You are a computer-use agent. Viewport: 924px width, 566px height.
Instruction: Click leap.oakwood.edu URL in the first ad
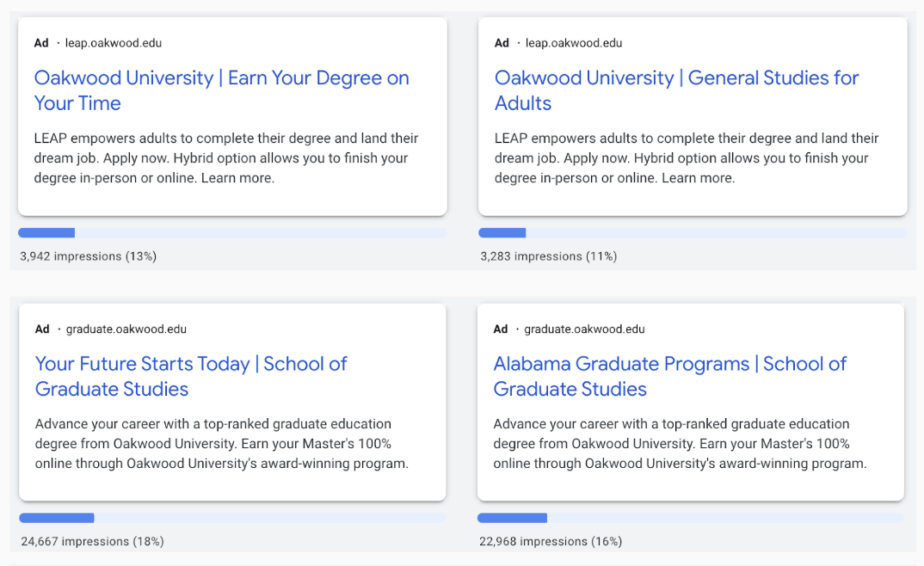pos(114,43)
